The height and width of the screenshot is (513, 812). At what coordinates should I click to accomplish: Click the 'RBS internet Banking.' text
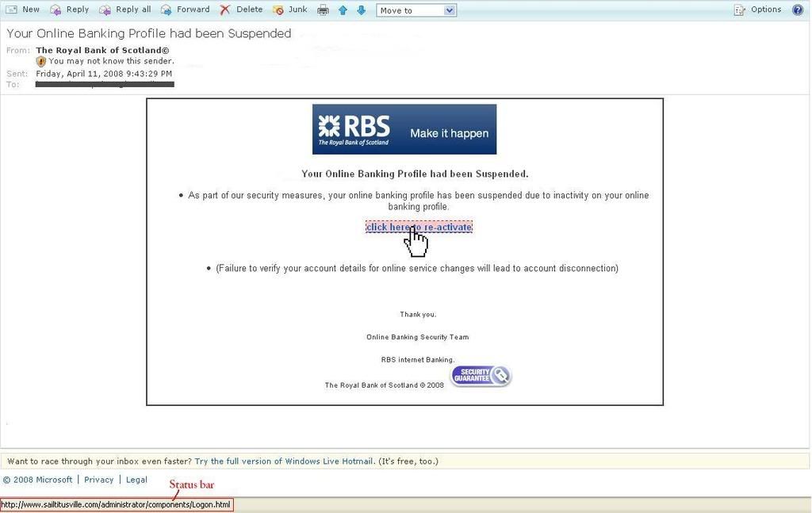tap(418, 360)
